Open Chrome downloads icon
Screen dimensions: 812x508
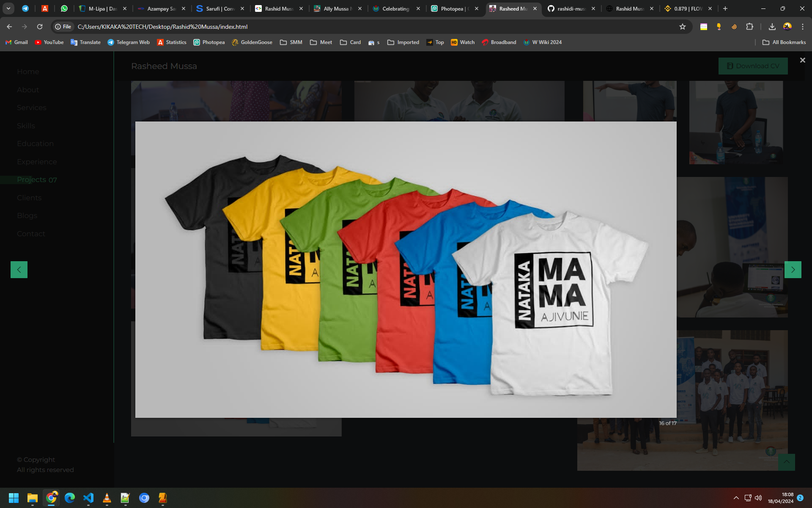772,27
